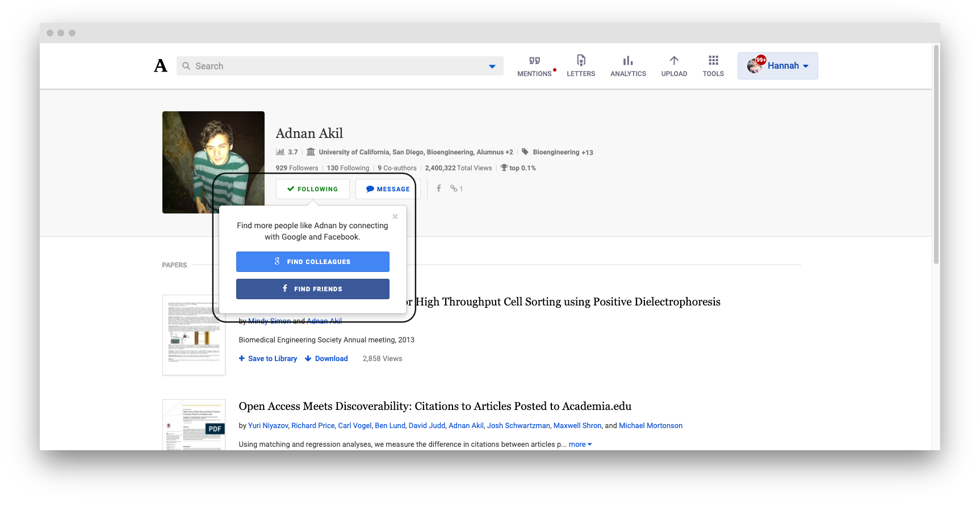980x507 pixels.
Task: Click Find Colleagues Google button
Action: 313,262
